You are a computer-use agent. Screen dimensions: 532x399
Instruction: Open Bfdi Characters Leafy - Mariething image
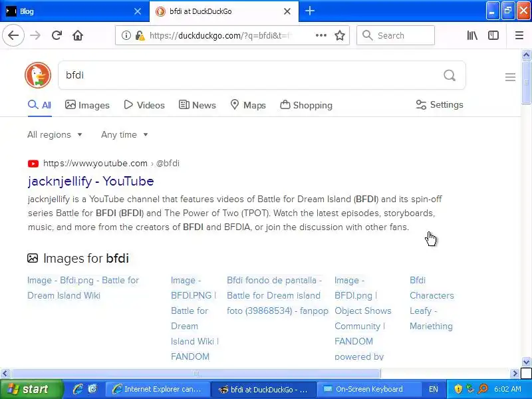click(432, 303)
